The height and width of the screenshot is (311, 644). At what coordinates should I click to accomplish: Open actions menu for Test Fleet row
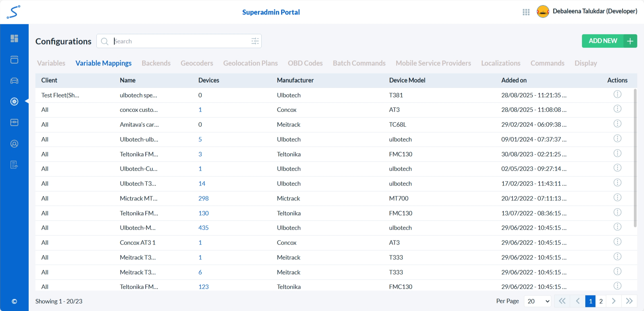click(x=617, y=94)
